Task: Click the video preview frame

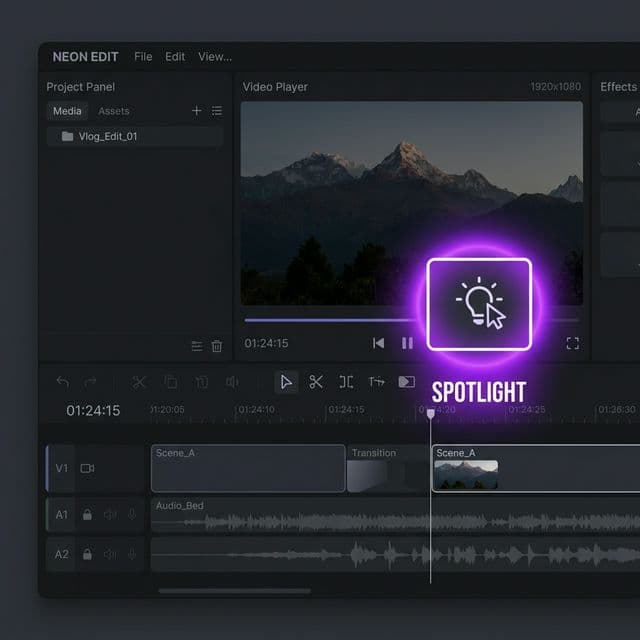Action: point(411,203)
